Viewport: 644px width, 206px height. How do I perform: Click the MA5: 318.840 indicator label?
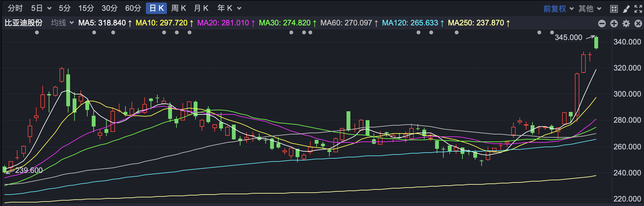coord(105,23)
